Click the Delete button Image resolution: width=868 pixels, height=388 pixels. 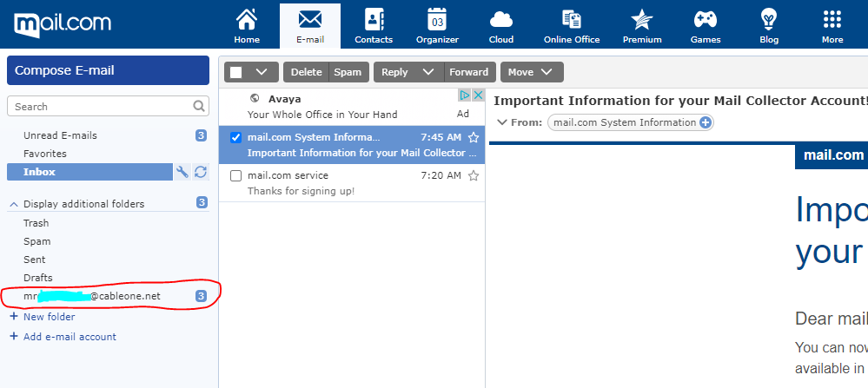point(306,72)
